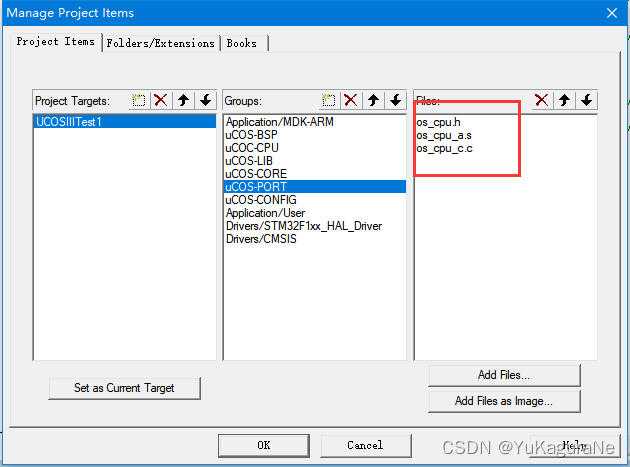
Task: Select the uCOS-CONFIG group
Action: (315, 200)
